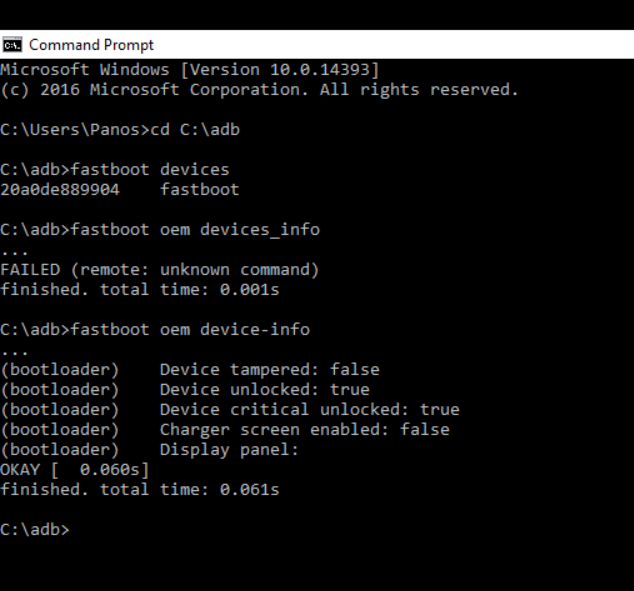The width and height of the screenshot is (634, 591).
Task: Click the "fastboot oem devices_info" command line
Action: click(x=160, y=230)
